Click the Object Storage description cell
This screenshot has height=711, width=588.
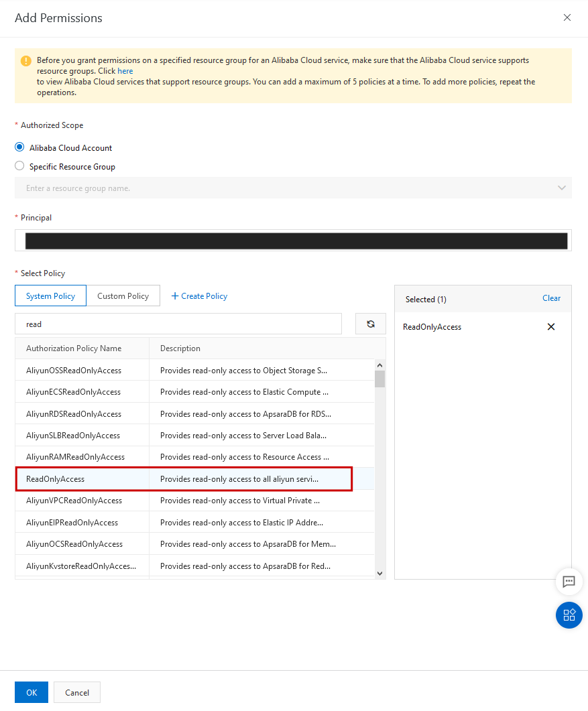pyautogui.click(x=243, y=370)
